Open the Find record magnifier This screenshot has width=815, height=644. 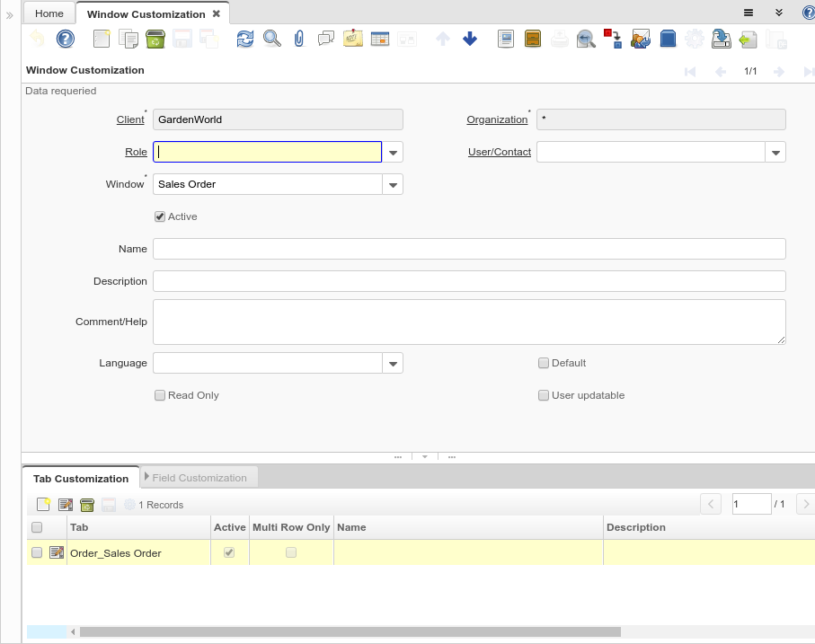(271, 39)
